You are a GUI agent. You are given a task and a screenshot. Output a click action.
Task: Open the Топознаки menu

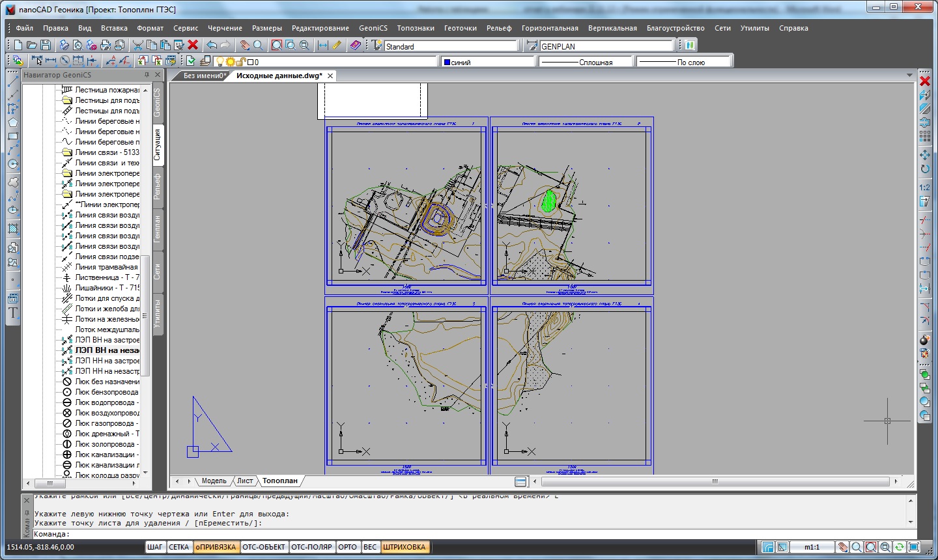tap(416, 28)
